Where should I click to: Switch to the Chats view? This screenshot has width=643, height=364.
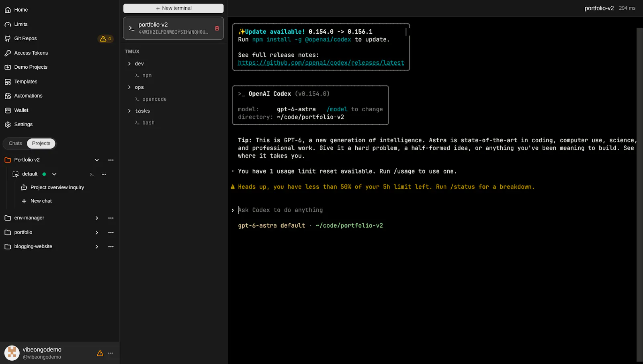[15, 143]
